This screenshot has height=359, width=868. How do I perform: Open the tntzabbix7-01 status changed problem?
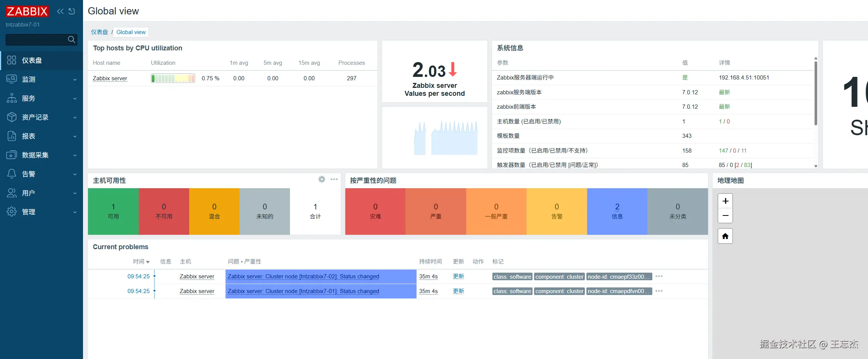tap(303, 291)
